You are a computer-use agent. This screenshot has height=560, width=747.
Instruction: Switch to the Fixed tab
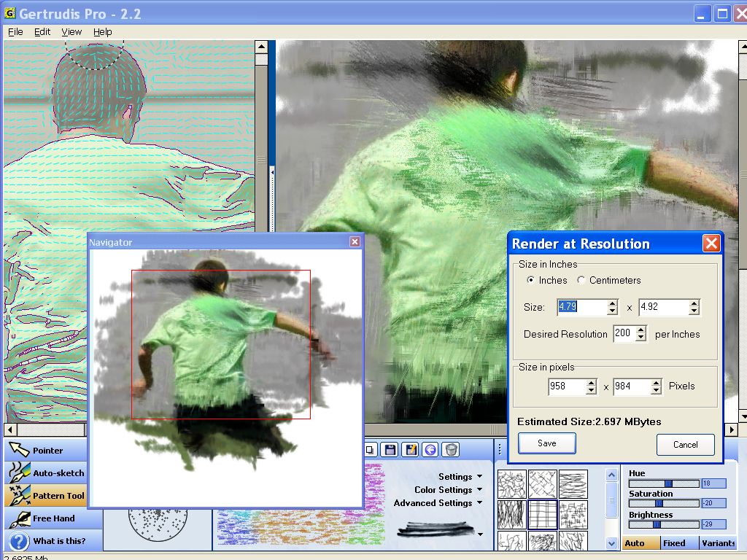pyautogui.click(x=674, y=543)
